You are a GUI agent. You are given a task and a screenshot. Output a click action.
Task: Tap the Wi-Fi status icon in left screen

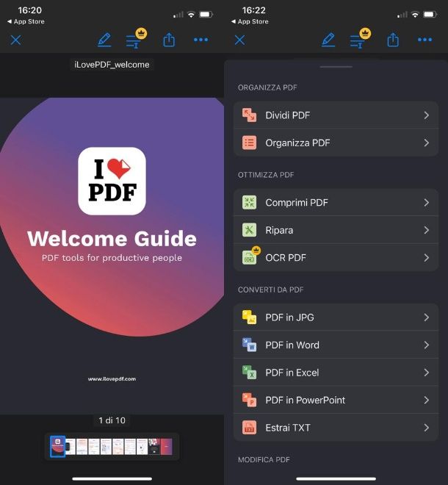[192, 14]
